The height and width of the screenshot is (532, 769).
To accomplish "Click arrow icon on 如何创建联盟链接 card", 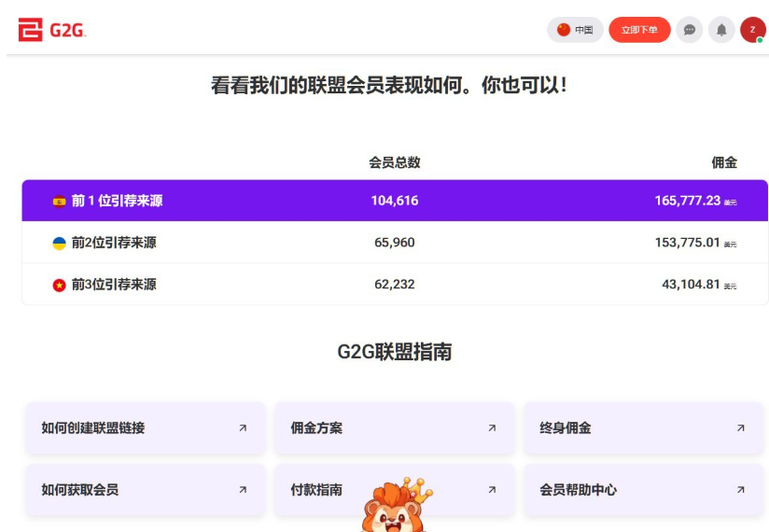I will [x=243, y=428].
